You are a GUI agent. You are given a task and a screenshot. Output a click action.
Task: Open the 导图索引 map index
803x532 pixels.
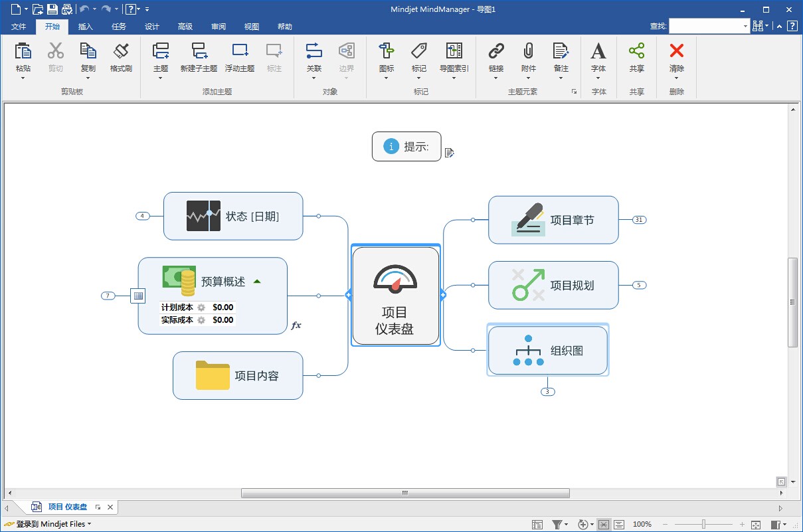454,58
